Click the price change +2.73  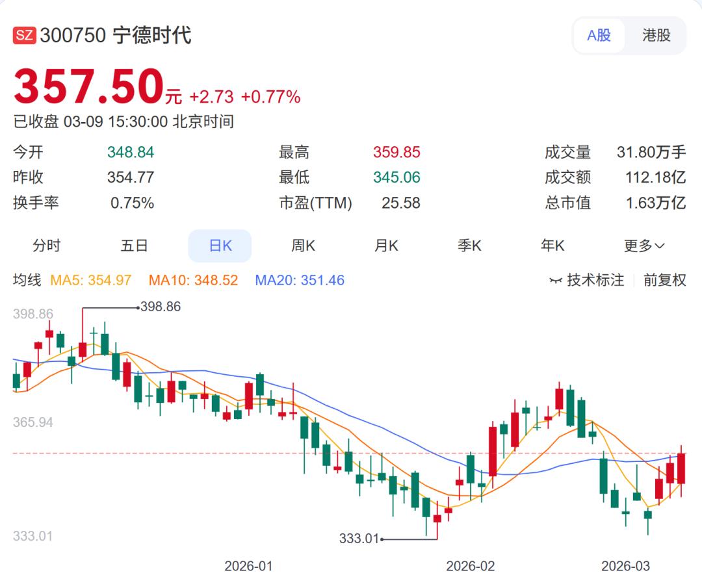[211, 97]
